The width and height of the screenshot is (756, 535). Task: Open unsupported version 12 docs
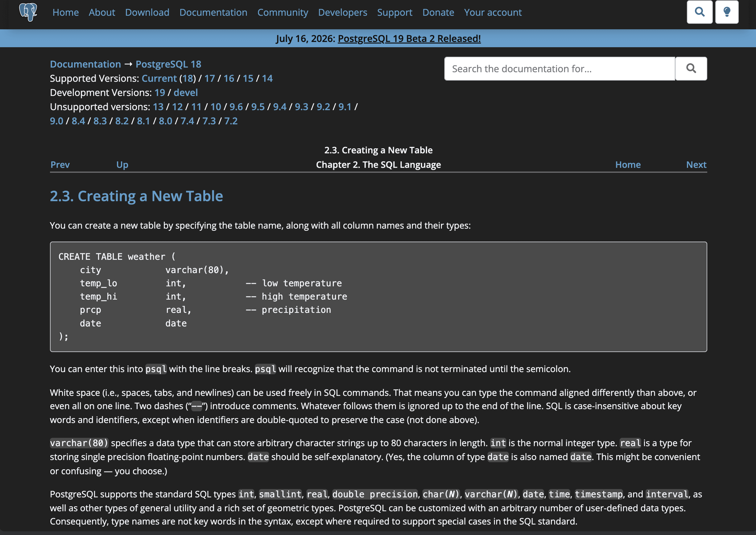(x=177, y=107)
